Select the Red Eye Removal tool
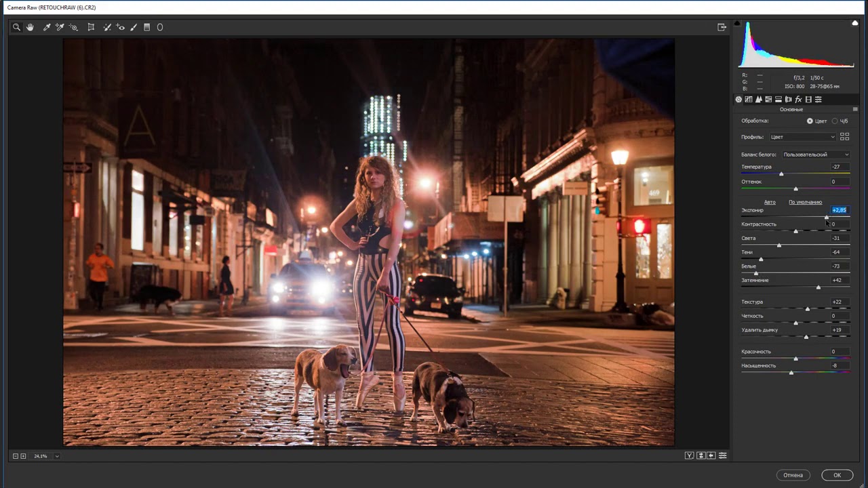This screenshot has height=488, width=868. coord(120,27)
